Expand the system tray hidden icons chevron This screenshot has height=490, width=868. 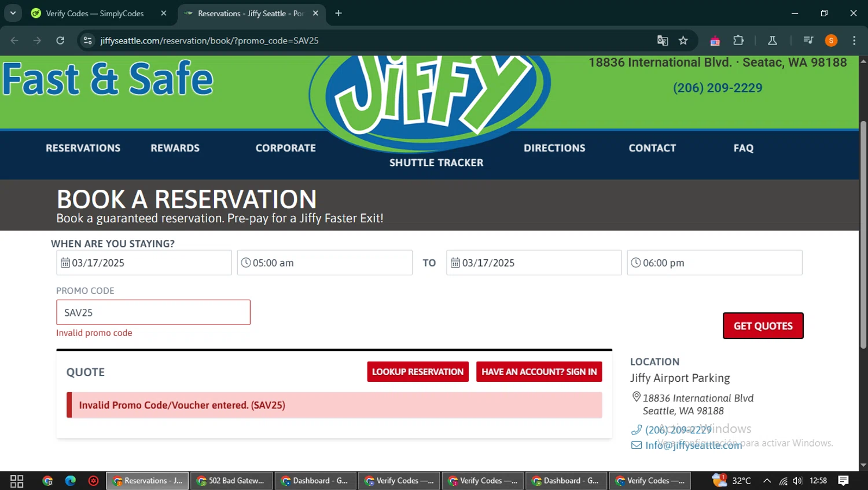click(767, 481)
